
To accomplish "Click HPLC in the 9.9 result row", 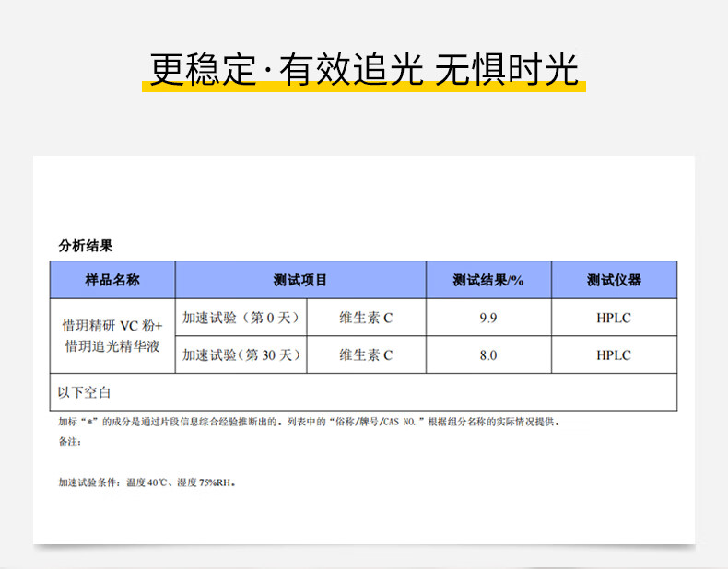I will 614,318.
